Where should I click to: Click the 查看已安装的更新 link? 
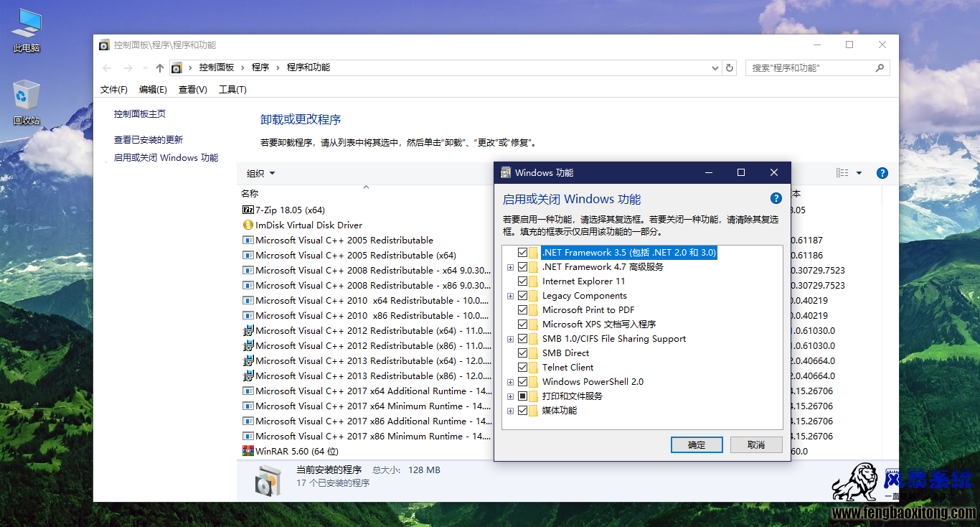[x=149, y=140]
